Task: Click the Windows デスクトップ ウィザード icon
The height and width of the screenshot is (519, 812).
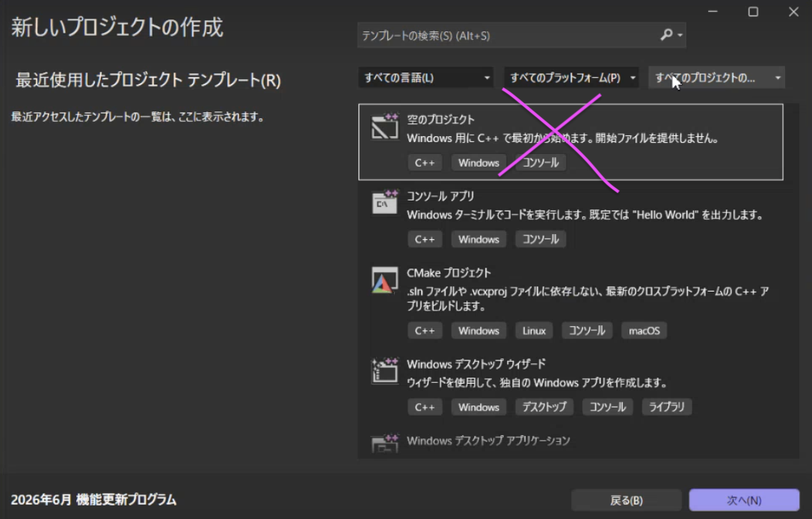Action: click(x=385, y=371)
